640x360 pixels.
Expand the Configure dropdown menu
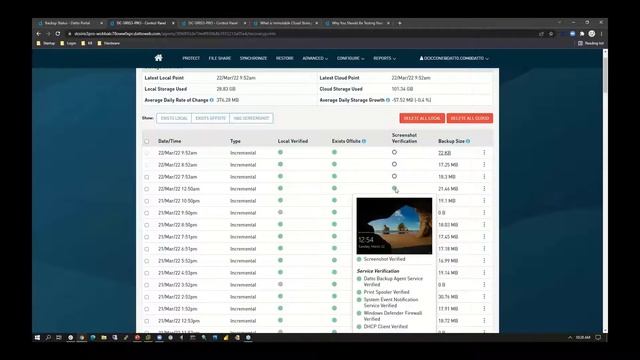tap(350, 58)
